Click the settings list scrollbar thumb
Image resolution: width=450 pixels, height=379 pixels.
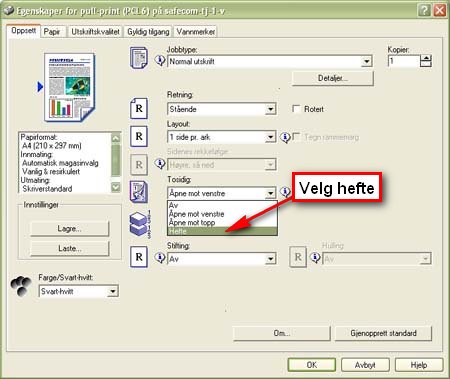tap(116, 160)
